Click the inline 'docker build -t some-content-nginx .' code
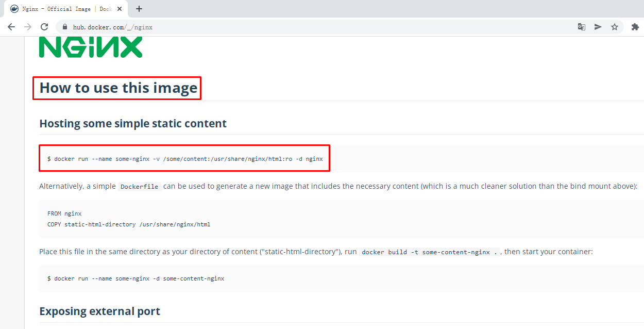The height and width of the screenshot is (329, 644). pyautogui.click(x=430, y=252)
